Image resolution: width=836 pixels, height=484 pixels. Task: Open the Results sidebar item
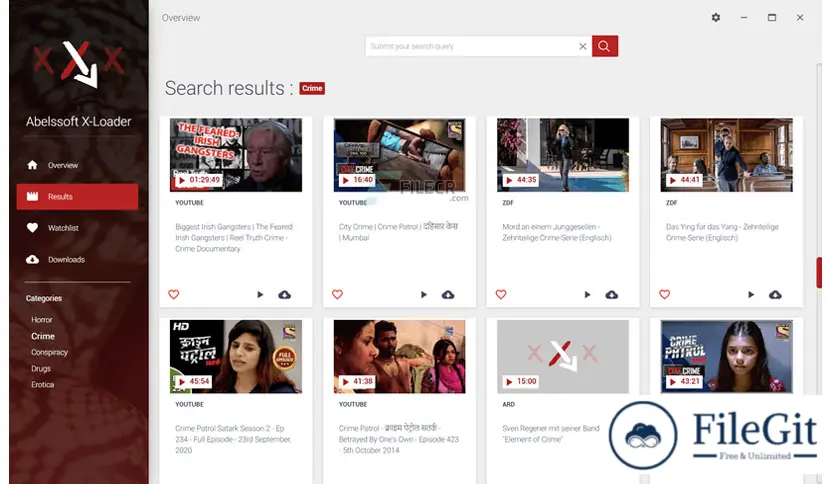click(x=77, y=197)
